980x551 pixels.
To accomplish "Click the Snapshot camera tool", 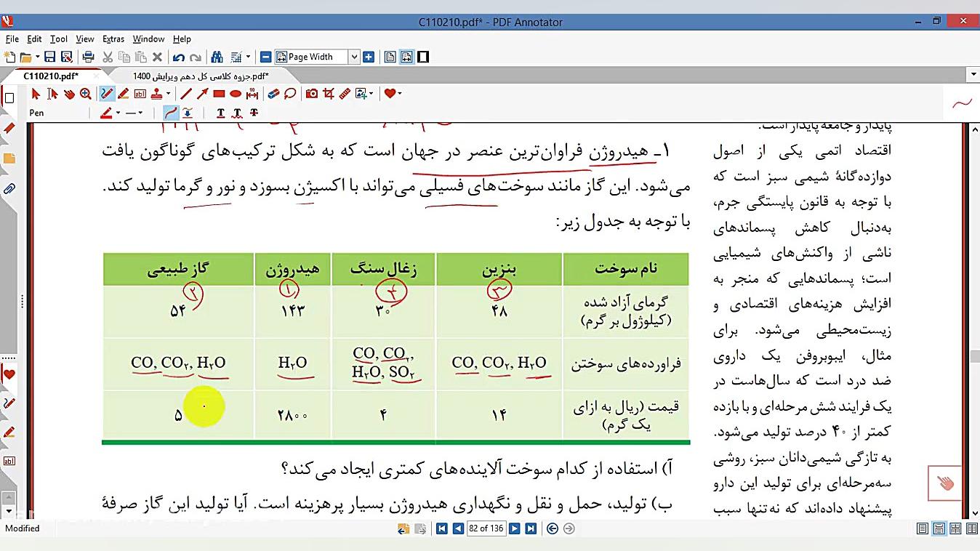I will (312, 94).
